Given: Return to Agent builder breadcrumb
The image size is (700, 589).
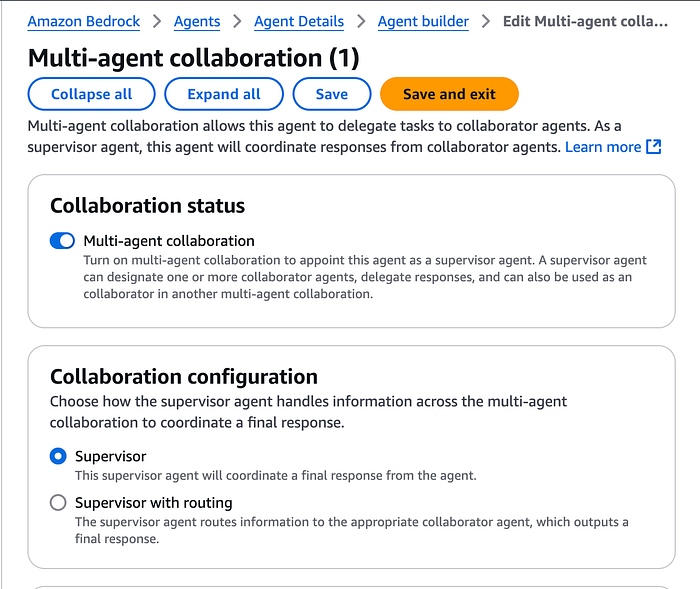Looking at the screenshot, I should tap(423, 21).
